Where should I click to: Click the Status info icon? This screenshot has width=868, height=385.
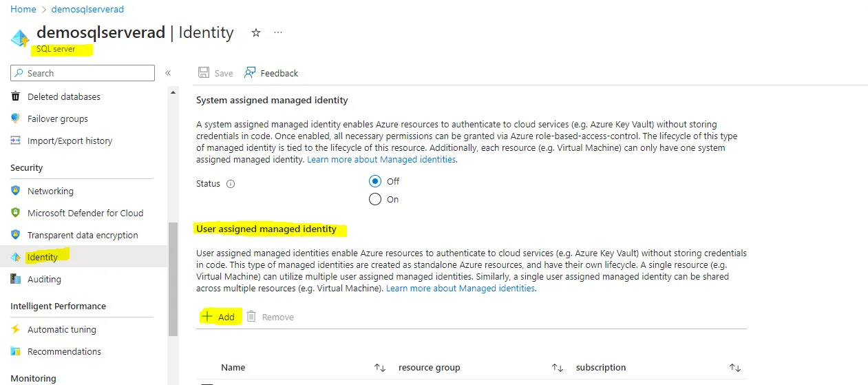pyautogui.click(x=231, y=184)
